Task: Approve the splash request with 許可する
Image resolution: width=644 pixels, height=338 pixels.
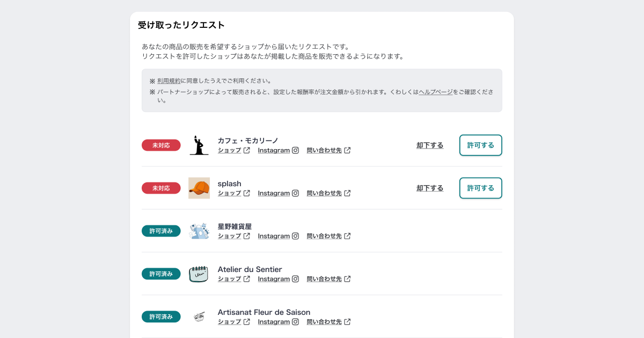Action: pyautogui.click(x=481, y=188)
